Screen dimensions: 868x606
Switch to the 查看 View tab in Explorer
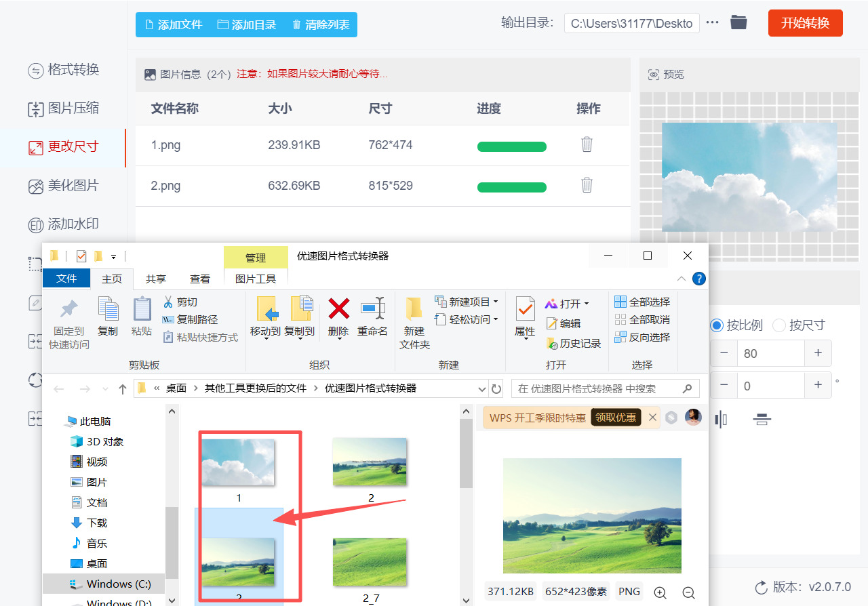tap(199, 278)
